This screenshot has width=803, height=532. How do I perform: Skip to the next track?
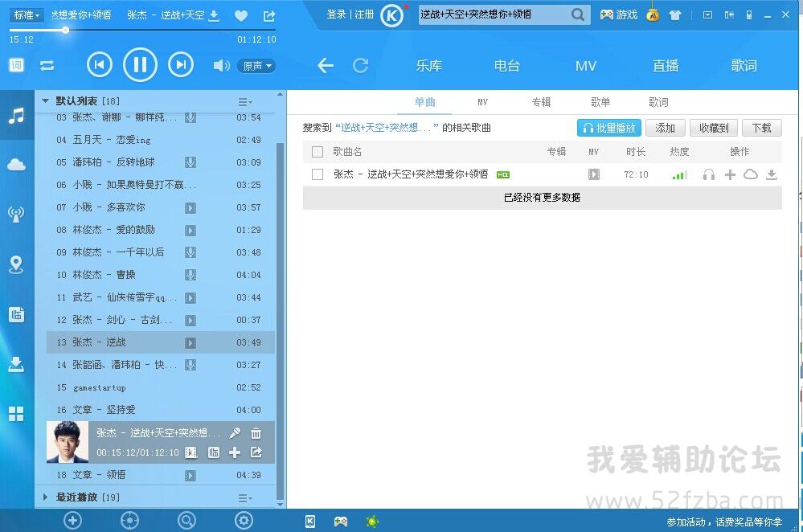[181, 64]
